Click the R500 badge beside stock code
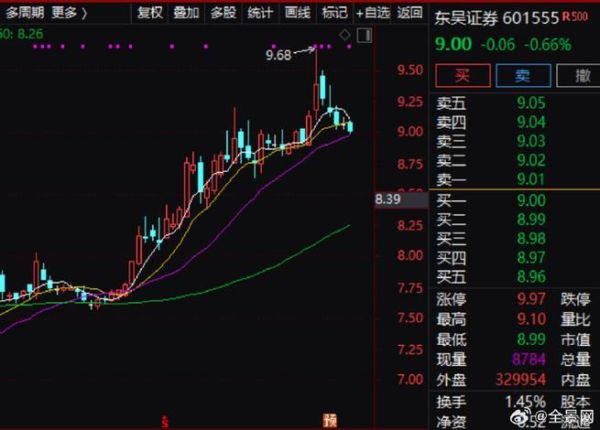600x430 pixels. [x=575, y=16]
